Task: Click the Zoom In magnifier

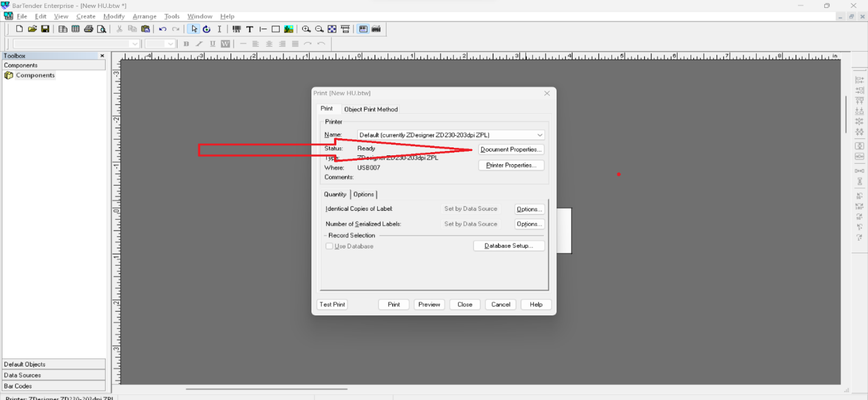Action: pyautogui.click(x=306, y=29)
